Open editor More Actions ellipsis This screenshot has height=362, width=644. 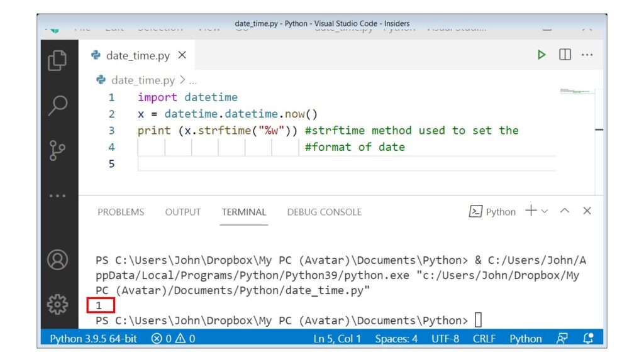pyautogui.click(x=587, y=55)
